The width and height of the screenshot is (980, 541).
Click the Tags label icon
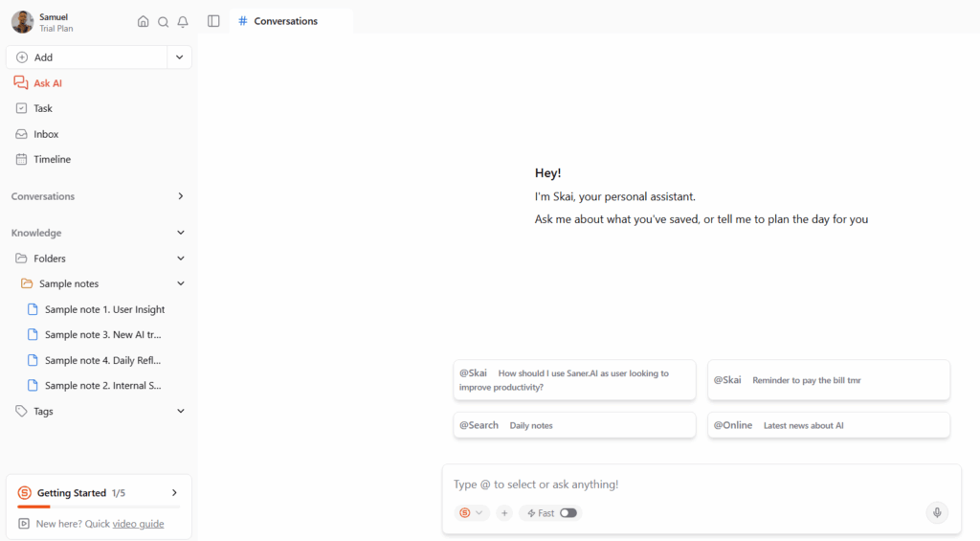(22, 412)
